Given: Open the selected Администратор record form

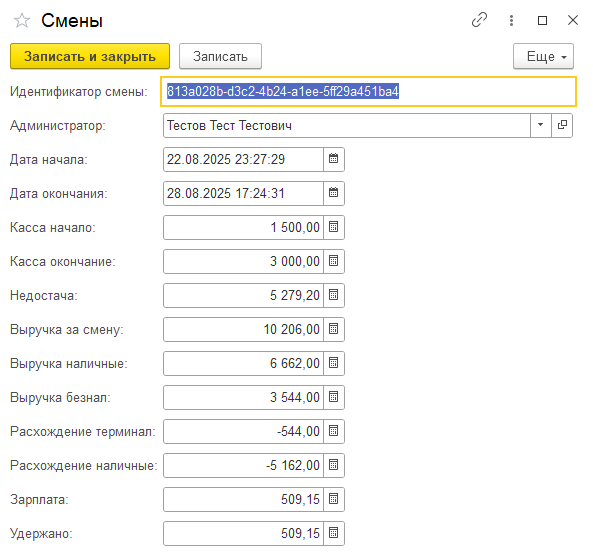Looking at the screenshot, I should pyautogui.click(x=562, y=125).
